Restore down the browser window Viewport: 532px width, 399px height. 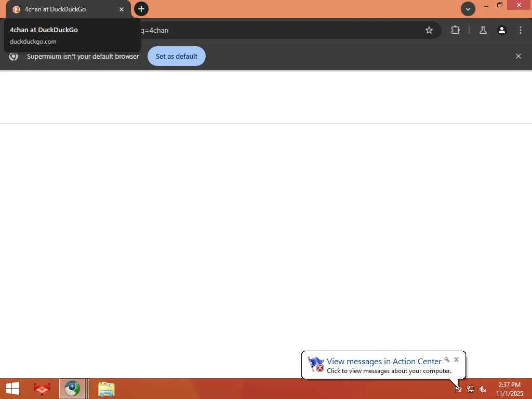[499, 5]
